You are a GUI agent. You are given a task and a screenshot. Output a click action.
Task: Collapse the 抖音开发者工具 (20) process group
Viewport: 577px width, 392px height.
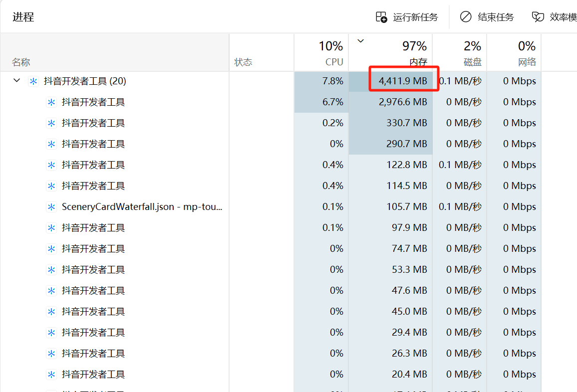[x=17, y=81]
